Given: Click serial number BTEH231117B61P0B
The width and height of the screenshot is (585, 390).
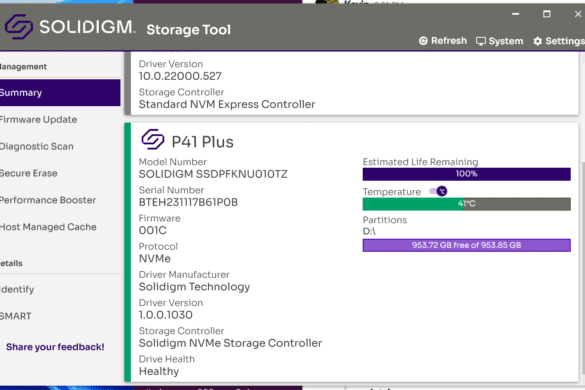Looking at the screenshot, I should click(x=188, y=202).
